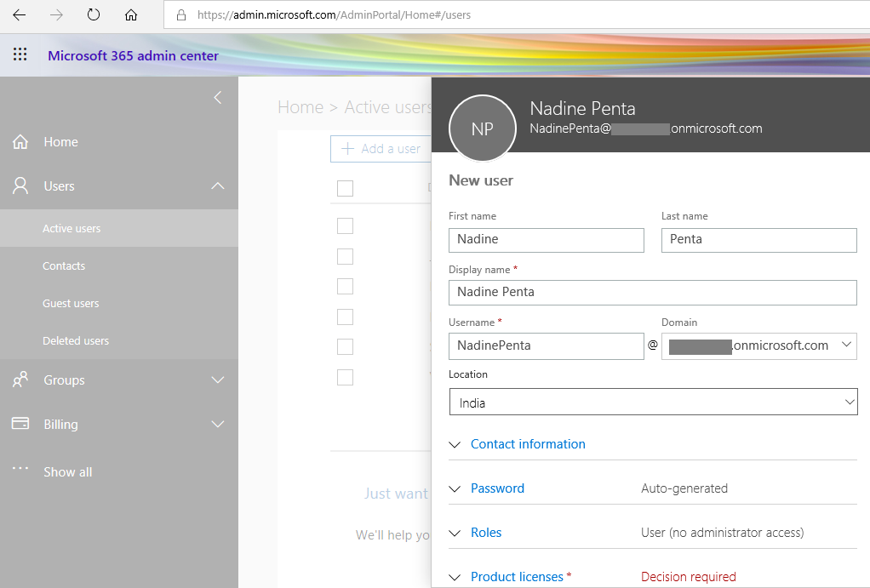The height and width of the screenshot is (588, 870).
Task: Click the browser home icon
Action: tap(130, 14)
